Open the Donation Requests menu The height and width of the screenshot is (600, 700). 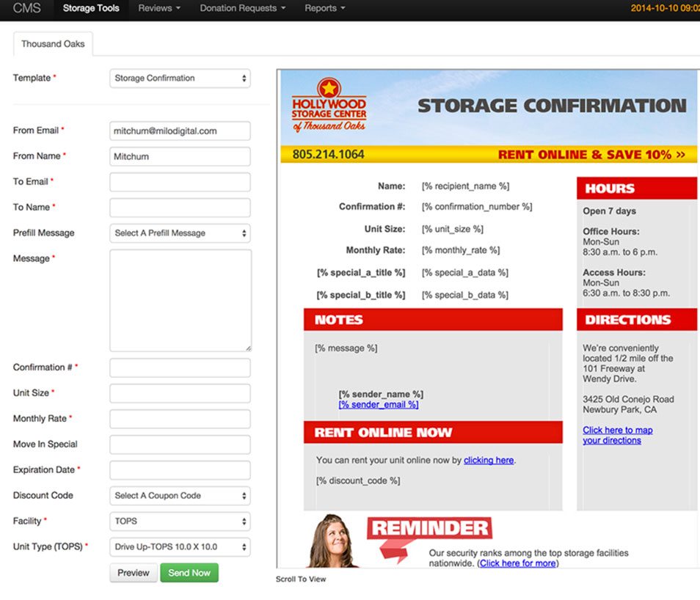[242, 9]
